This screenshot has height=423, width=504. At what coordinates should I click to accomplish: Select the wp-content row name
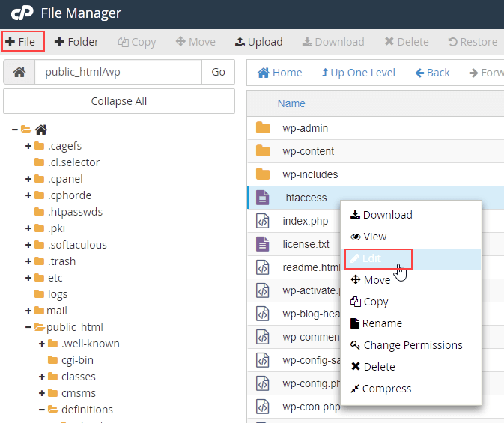(308, 151)
